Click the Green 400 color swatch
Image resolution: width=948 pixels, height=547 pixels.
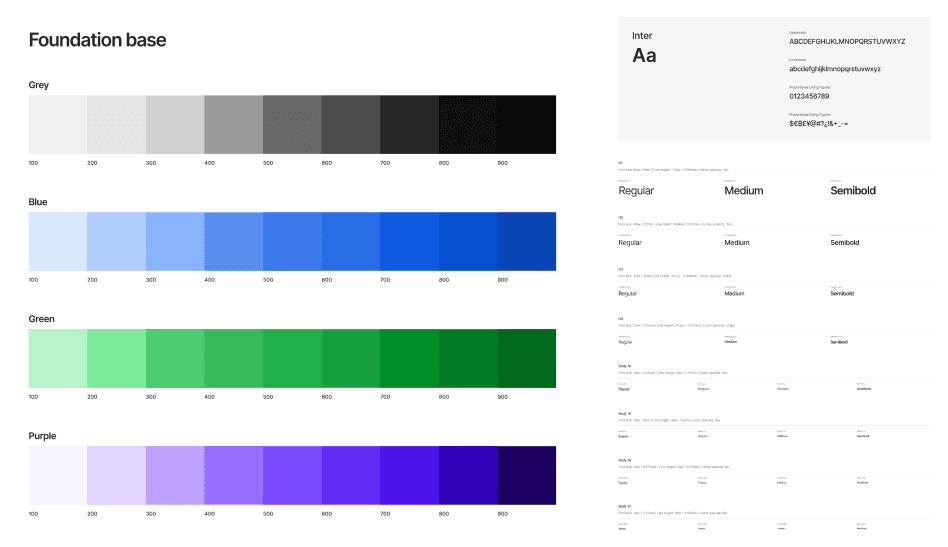(233, 358)
